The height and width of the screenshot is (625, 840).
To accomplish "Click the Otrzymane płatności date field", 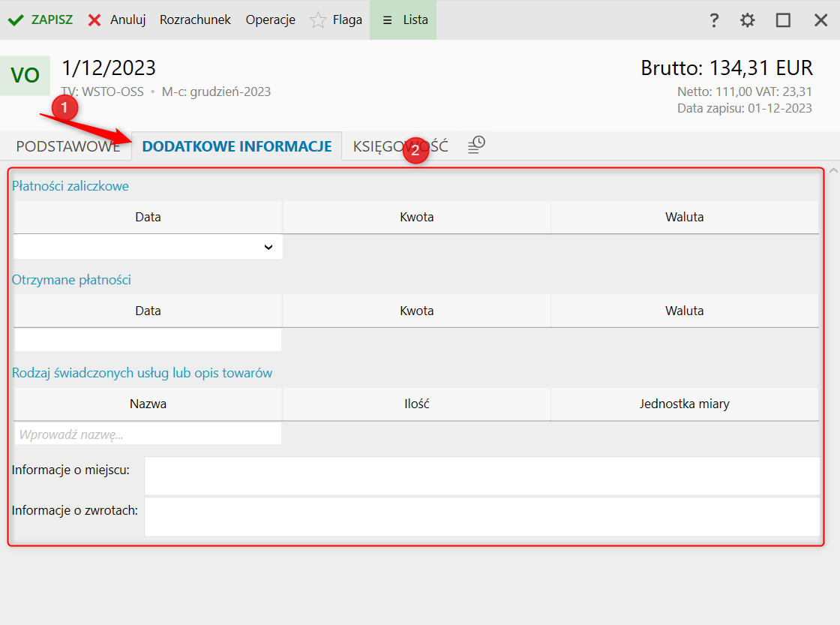I will pyautogui.click(x=148, y=340).
